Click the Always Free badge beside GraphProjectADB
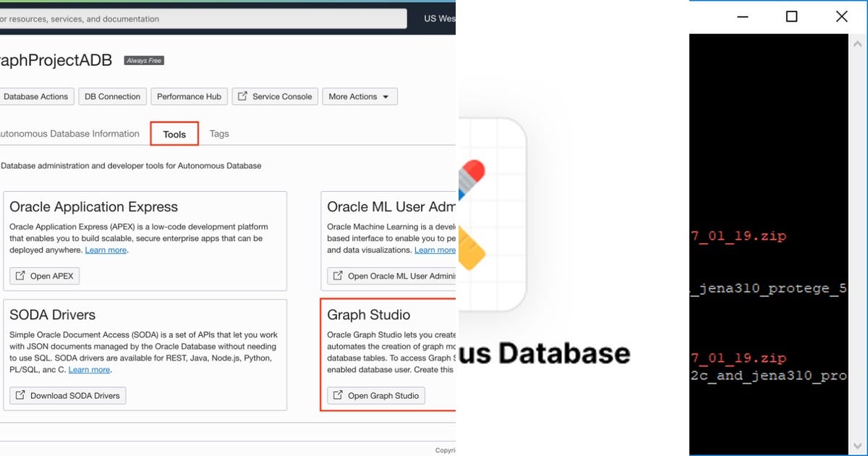The height and width of the screenshot is (456, 868). pyautogui.click(x=143, y=60)
